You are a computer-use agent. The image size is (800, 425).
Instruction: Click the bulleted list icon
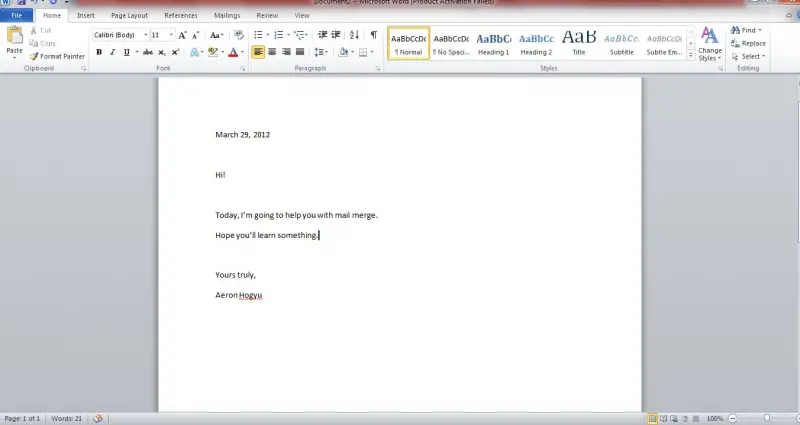258,35
